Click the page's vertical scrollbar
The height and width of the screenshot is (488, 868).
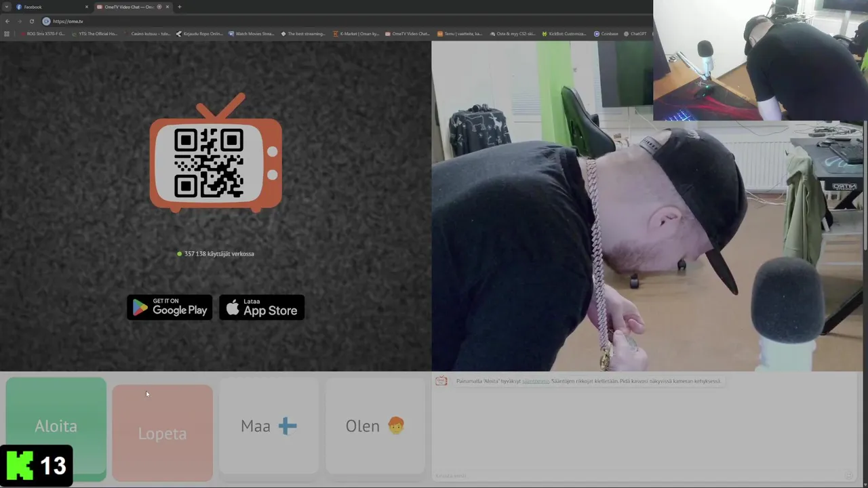[865, 186]
